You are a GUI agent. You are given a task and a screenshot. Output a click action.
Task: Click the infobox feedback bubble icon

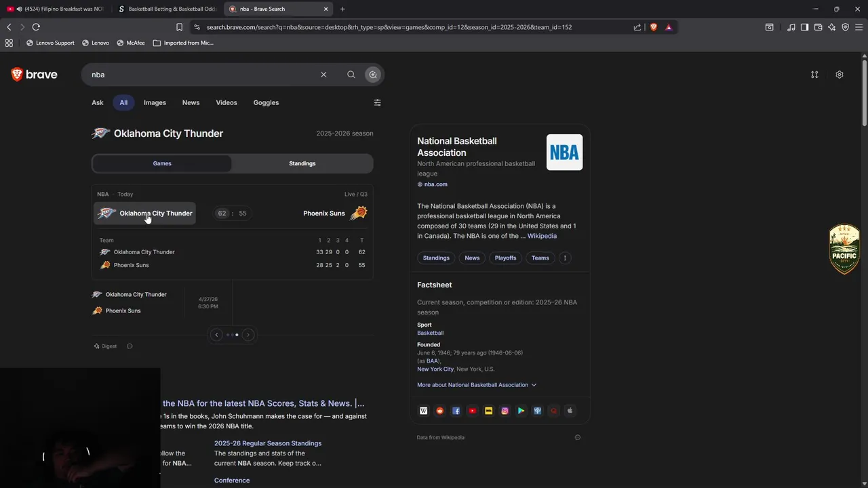click(578, 437)
